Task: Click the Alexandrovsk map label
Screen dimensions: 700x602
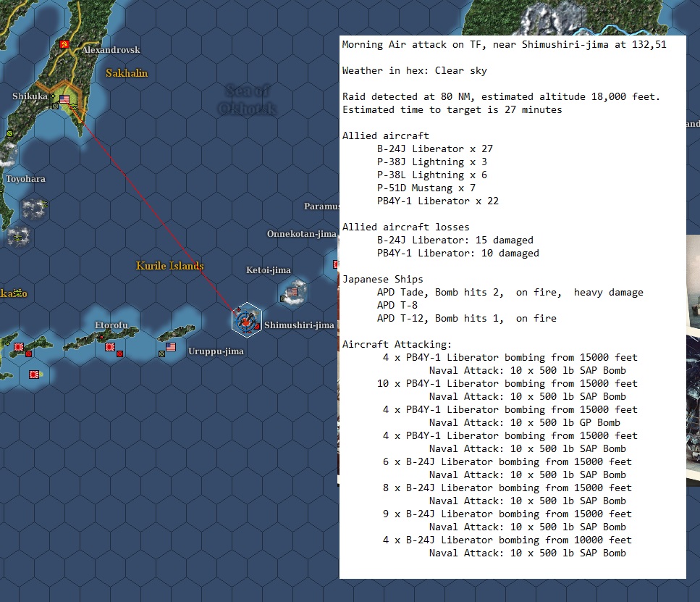Action: pyautogui.click(x=111, y=50)
